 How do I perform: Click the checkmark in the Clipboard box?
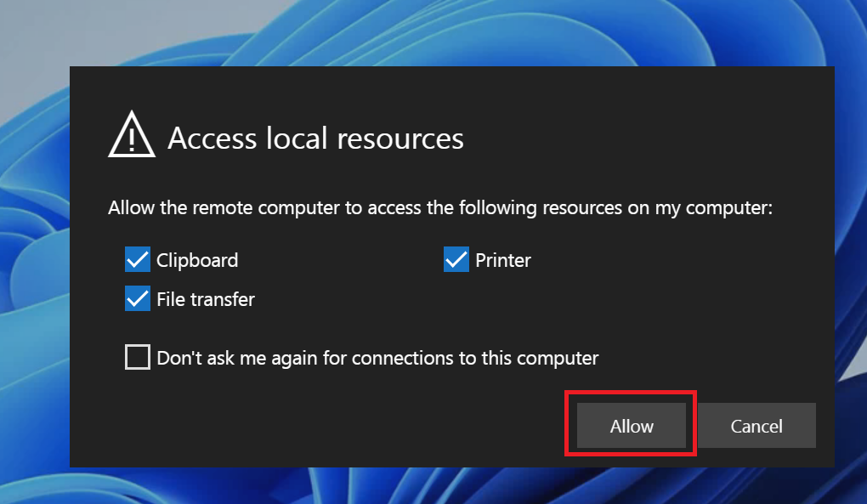point(138,259)
